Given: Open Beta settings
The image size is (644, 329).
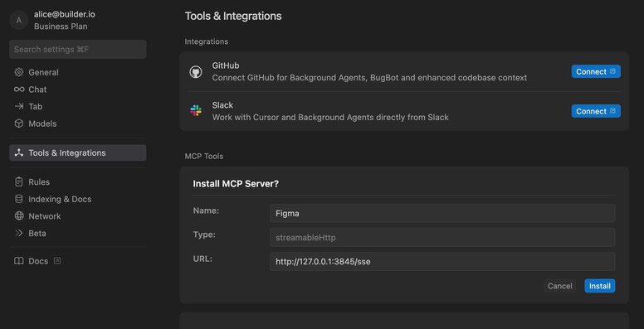Looking at the screenshot, I should pos(78,233).
